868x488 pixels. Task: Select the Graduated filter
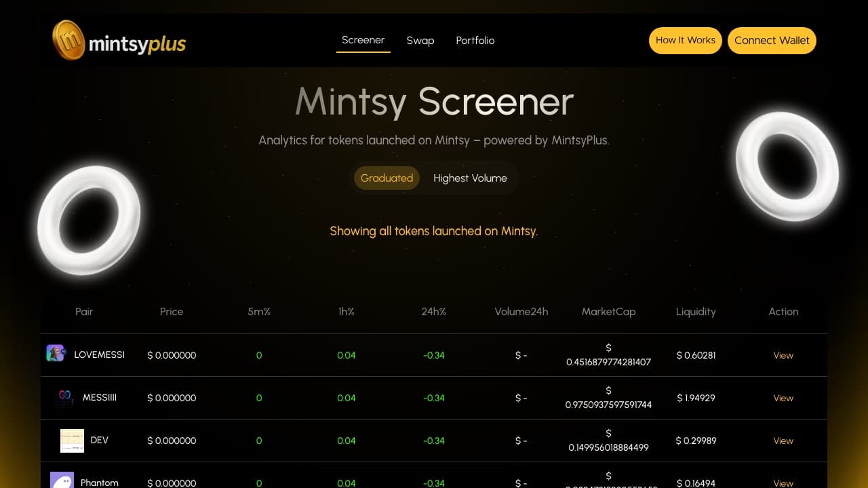point(387,178)
